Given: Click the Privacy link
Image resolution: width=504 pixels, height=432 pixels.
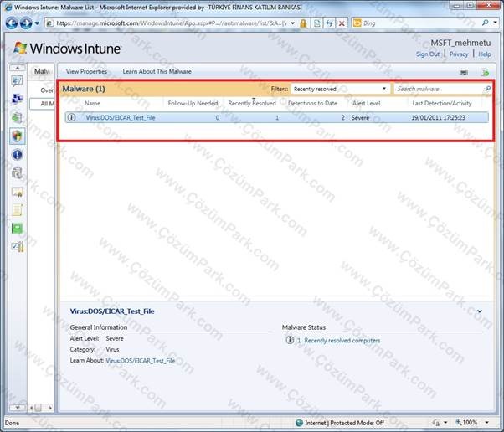Looking at the screenshot, I should pyautogui.click(x=459, y=54).
